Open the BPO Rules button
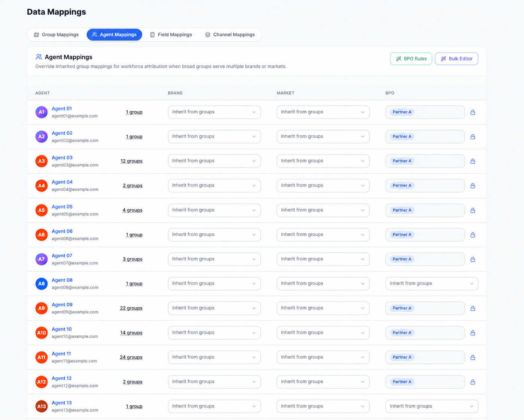 (x=411, y=59)
